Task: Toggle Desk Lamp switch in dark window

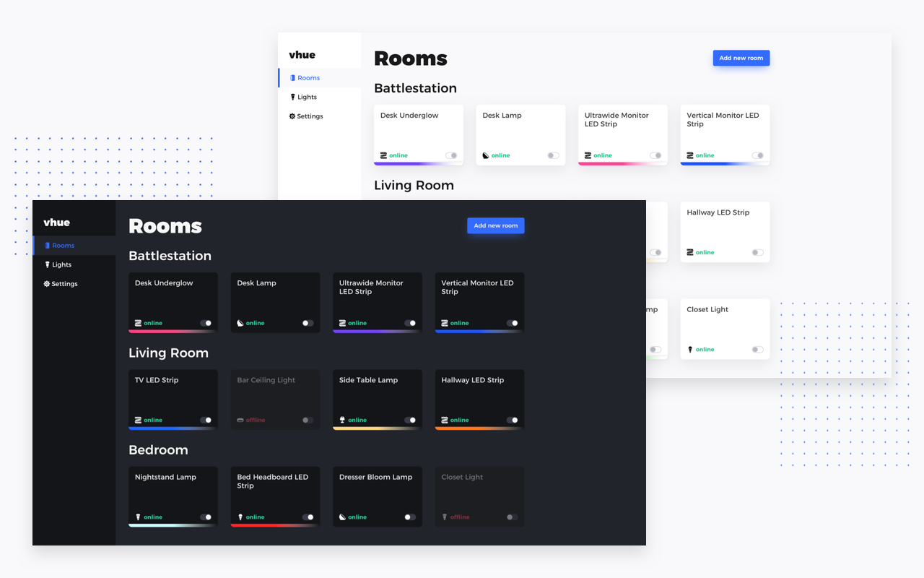Action: coord(308,323)
